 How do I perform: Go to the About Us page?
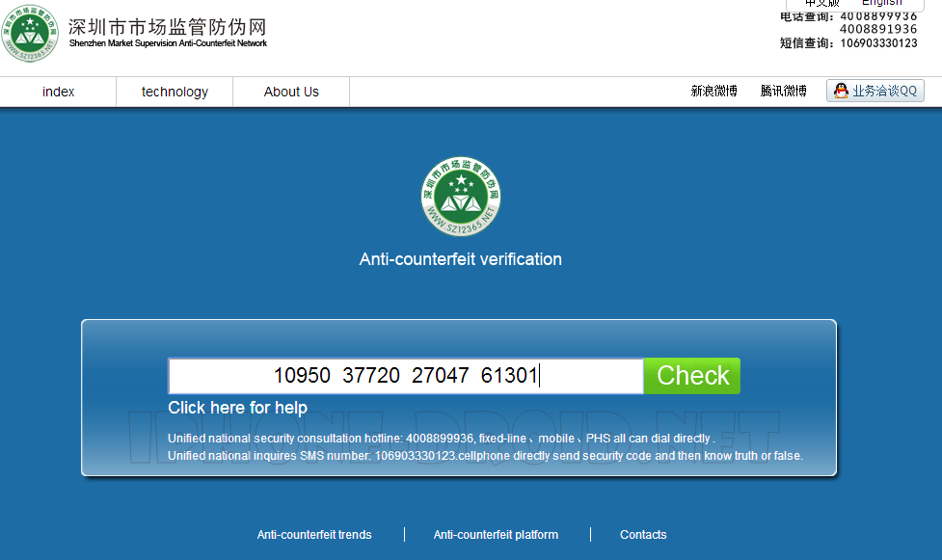coord(291,92)
